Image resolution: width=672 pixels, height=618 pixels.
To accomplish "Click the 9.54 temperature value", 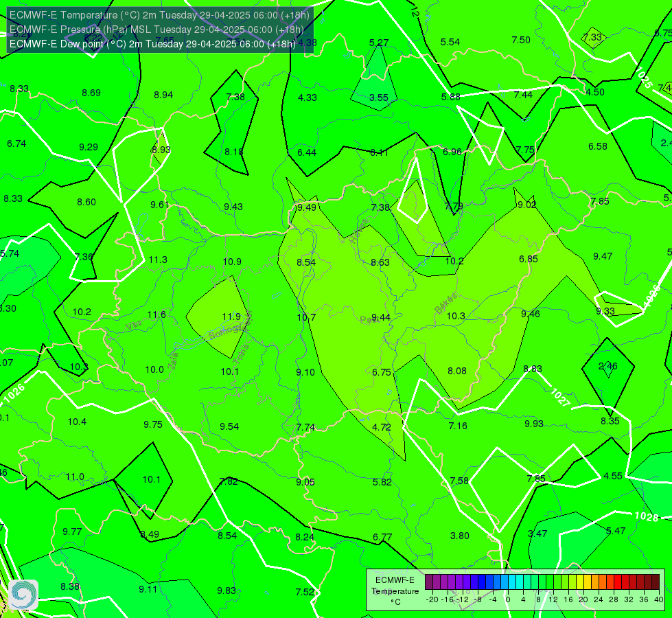I will coord(229,426).
